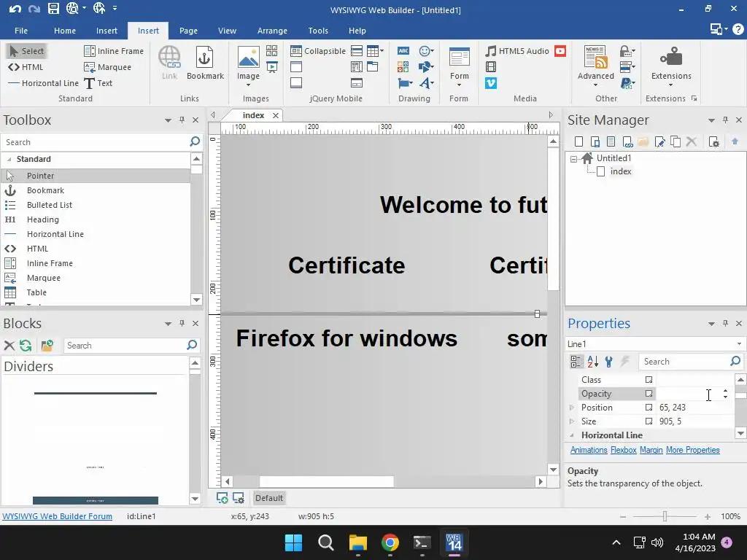
Task: Open Google Chrome from the taskbar
Action: [x=390, y=542]
